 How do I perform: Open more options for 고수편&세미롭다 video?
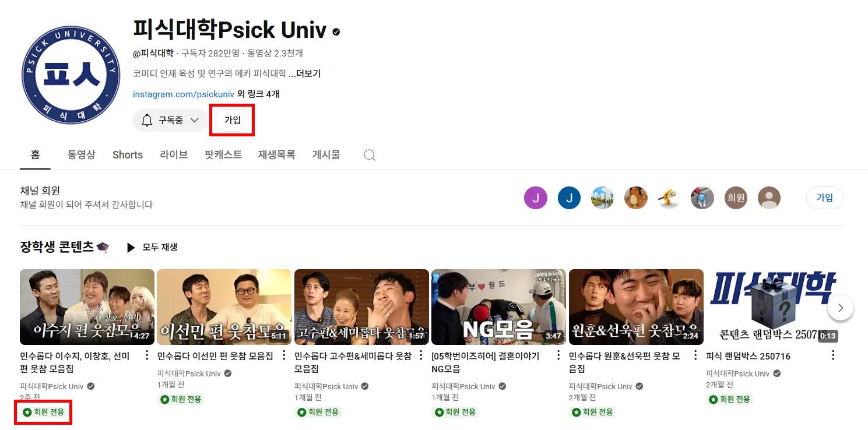(421, 355)
